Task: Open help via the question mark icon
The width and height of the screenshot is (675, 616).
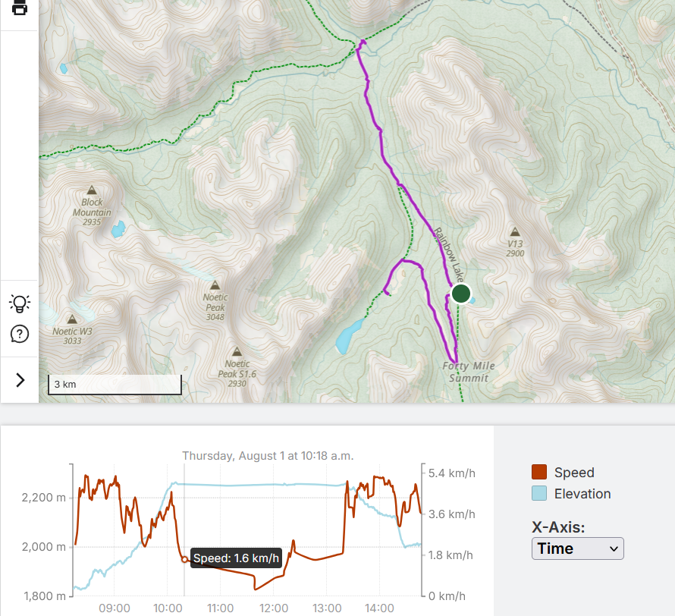Action: tap(20, 334)
